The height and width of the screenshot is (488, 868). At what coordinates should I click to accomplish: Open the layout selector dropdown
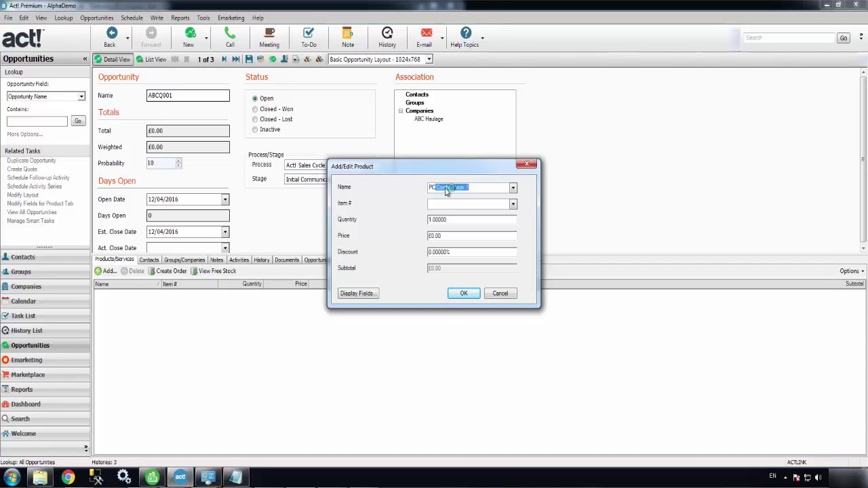click(429, 60)
